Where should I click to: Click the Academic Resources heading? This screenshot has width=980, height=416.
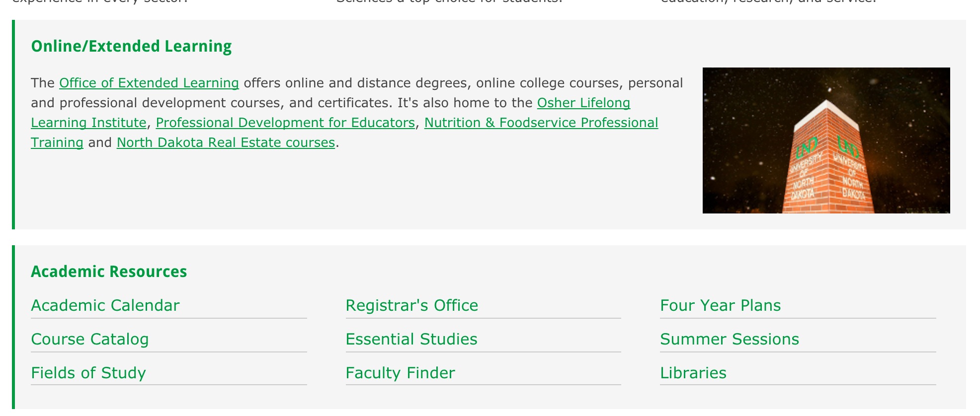[109, 272]
